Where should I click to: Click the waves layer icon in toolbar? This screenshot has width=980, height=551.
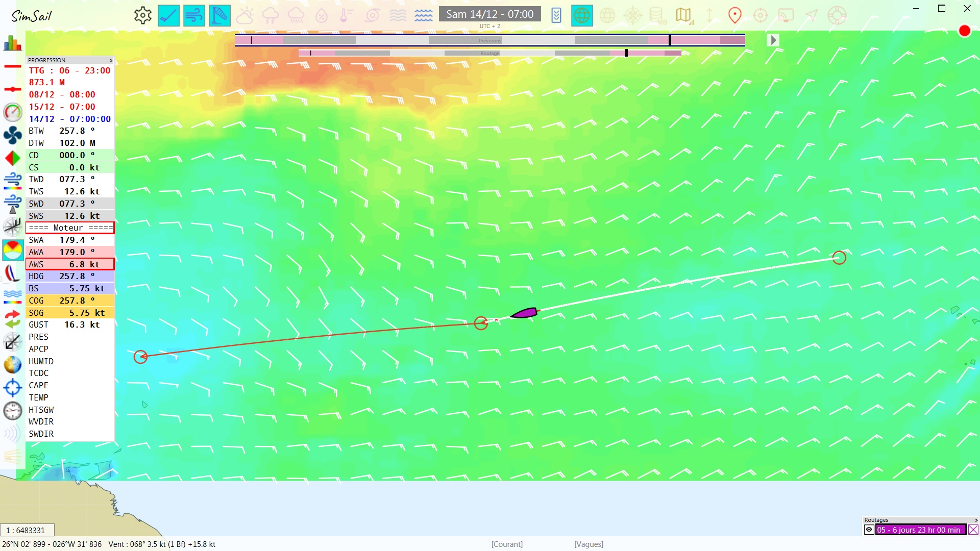pyautogui.click(x=423, y=15)
